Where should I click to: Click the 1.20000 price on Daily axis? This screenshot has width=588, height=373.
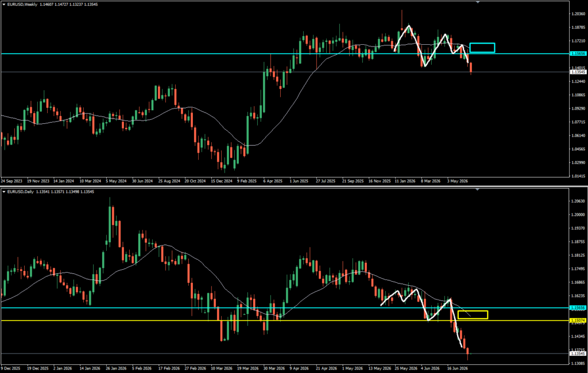pyautogui.click(x=578, y=215)
